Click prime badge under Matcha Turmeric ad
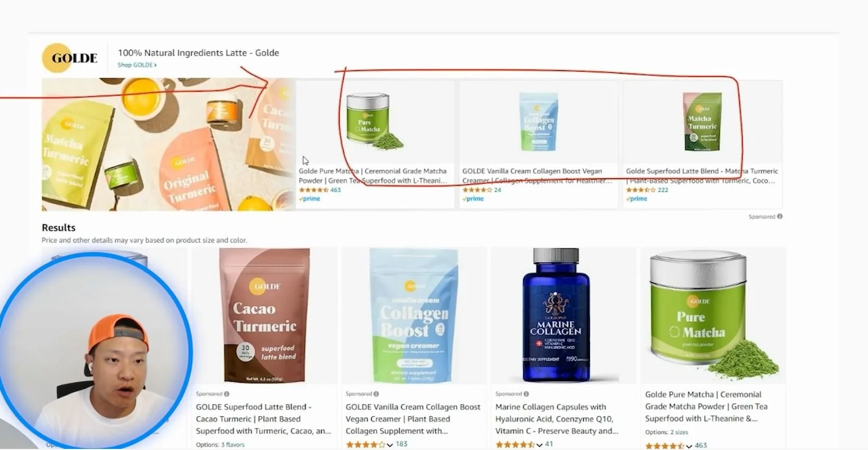 tap(637, 199)
